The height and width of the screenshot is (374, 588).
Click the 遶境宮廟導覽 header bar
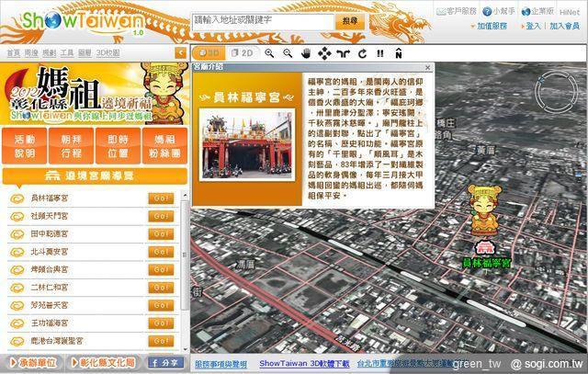(95, 176)
